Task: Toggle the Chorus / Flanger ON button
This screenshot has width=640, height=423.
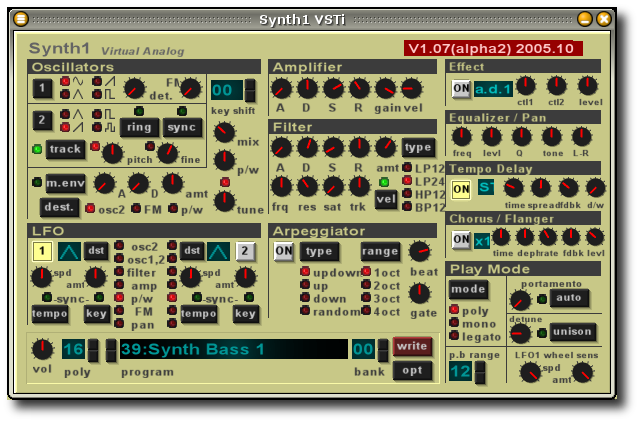Action: coord(461,240)
